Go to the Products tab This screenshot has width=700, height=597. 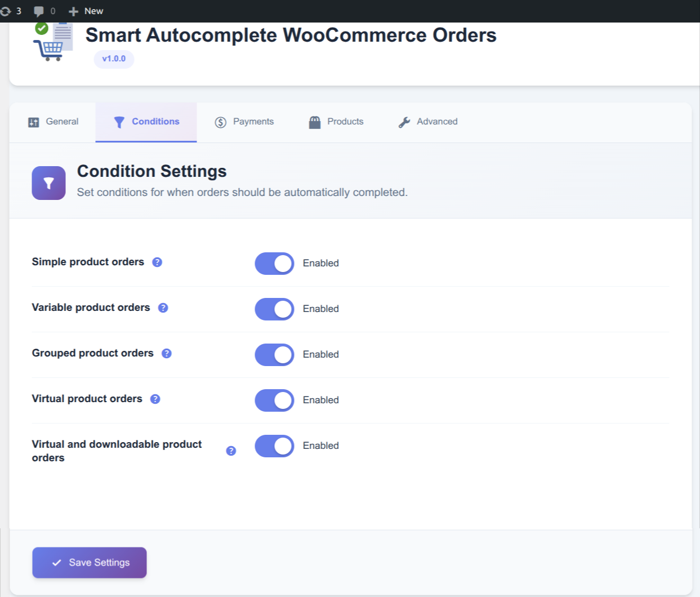pos(336,122)
